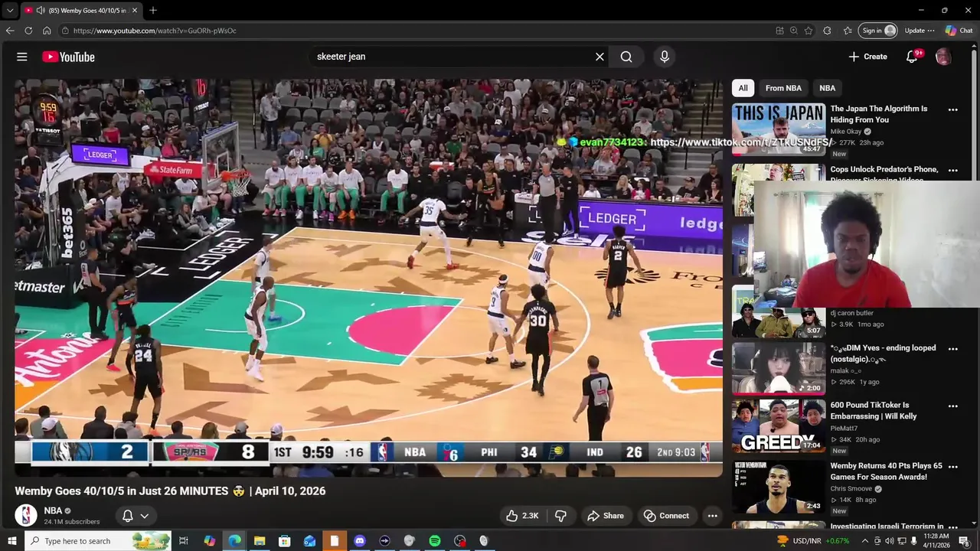This screenshot has height=551, width=980.
Task: Open options menu for 600 Pound TikToker video
Action: (953, 406)
